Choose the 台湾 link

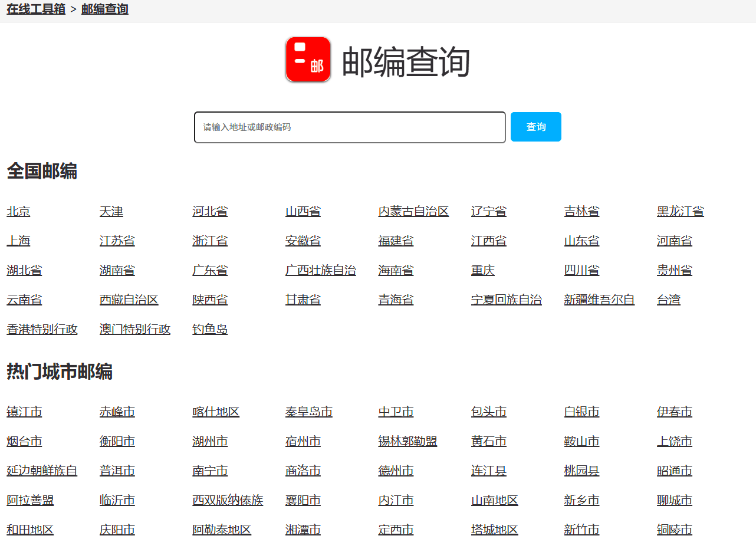[668, 300]
